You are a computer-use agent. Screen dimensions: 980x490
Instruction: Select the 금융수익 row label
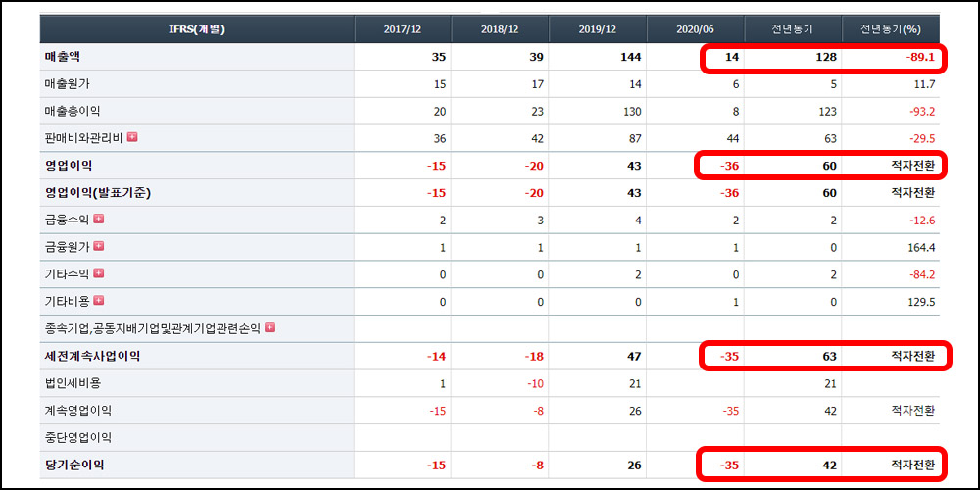(x=67, y=220)
